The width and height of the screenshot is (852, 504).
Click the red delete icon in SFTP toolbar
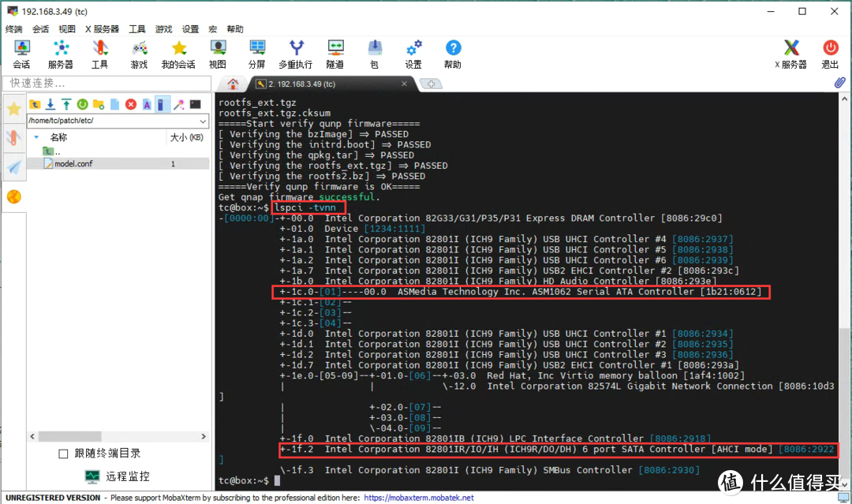[x=131, y=104]
